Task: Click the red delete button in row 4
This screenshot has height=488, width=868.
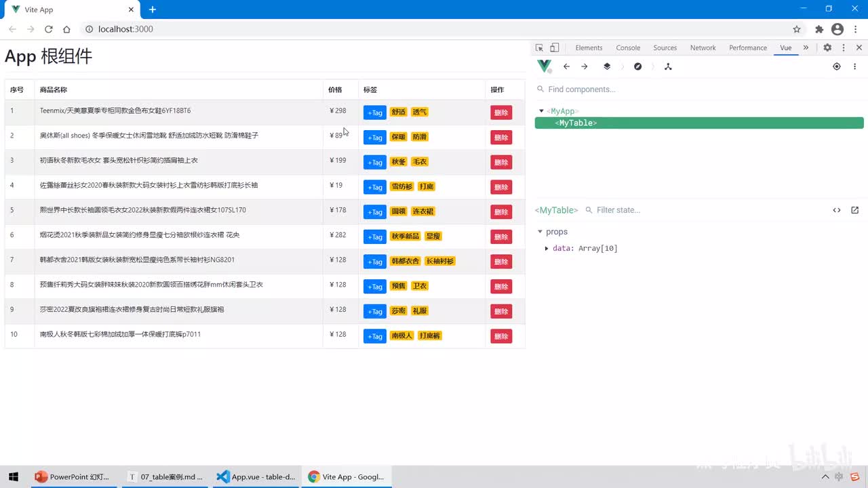Action: (501, 187)
